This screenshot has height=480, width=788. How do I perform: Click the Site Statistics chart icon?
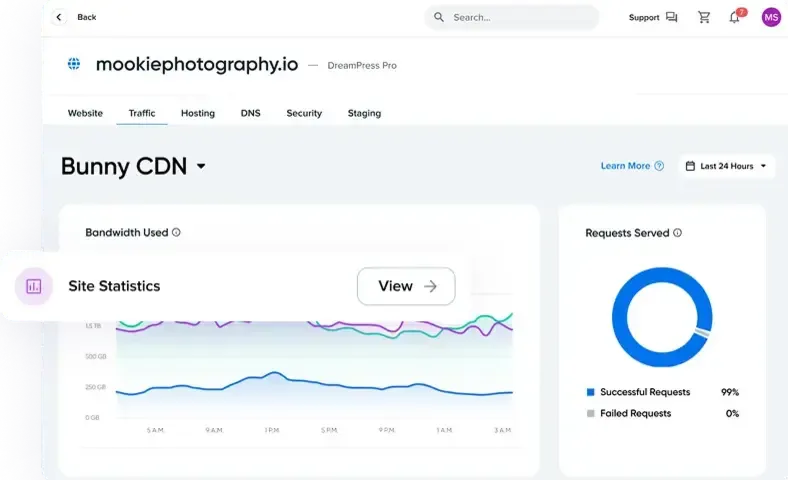tap(34, 286)
